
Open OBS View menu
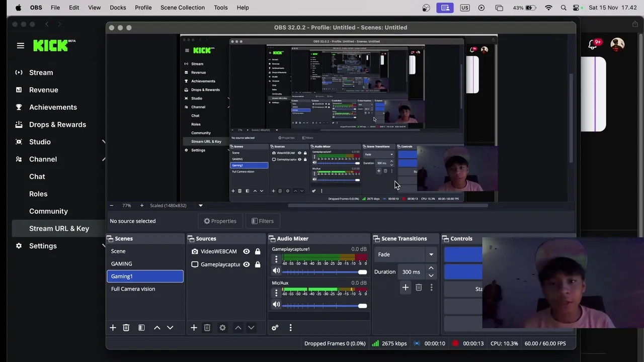point(95,8)
